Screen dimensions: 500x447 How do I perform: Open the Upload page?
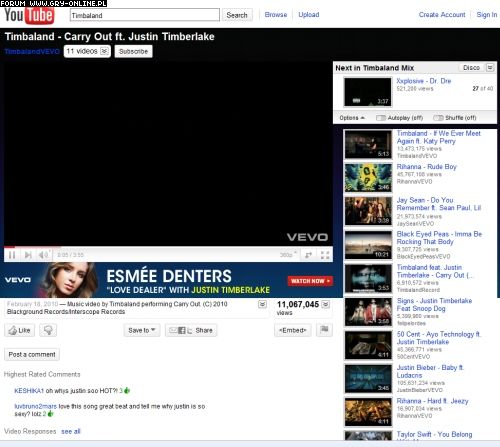click(309, 15)
